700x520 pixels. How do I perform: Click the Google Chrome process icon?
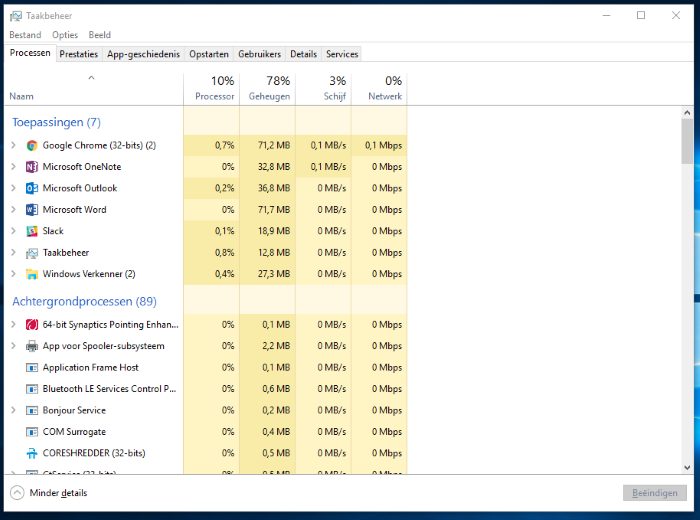tap(32, 145)
